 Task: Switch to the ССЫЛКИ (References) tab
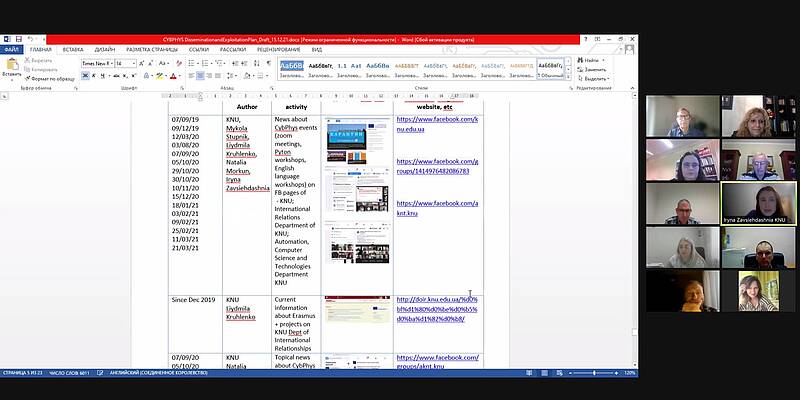pyautogui.click(x=199, y=49)
